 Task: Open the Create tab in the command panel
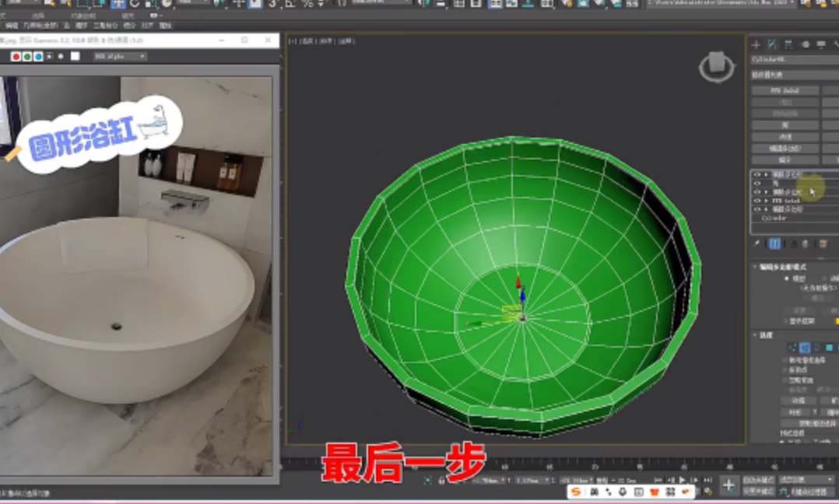point(756,44)
